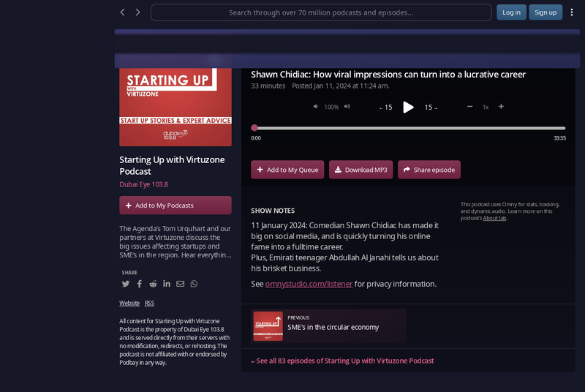The height and width of the screenshot is (392, 585).
Task: Click the search podcasts field
Action: tap(321, 12)
